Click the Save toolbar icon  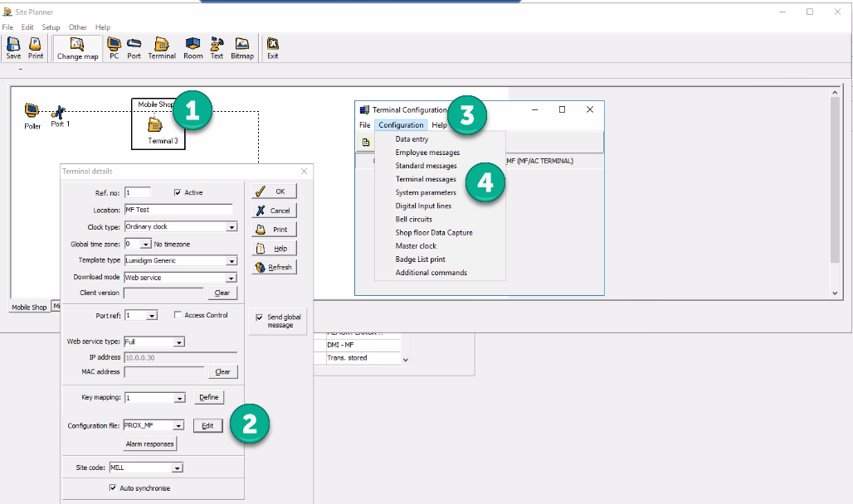(x=13, y=48)
